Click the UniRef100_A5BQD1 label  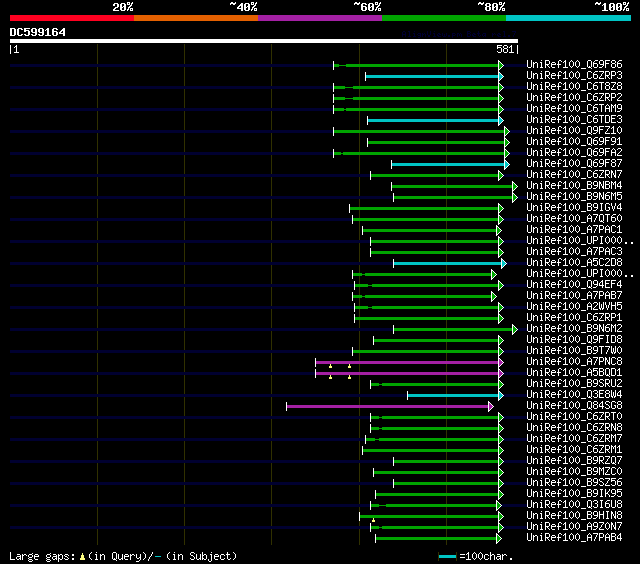pyautogui.click(x=574, y=373)
